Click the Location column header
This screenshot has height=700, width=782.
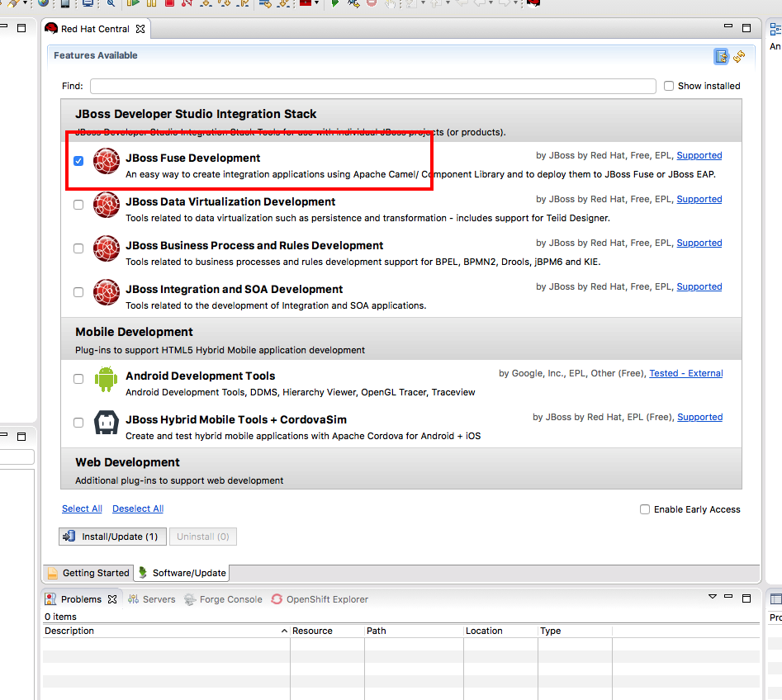500,631
